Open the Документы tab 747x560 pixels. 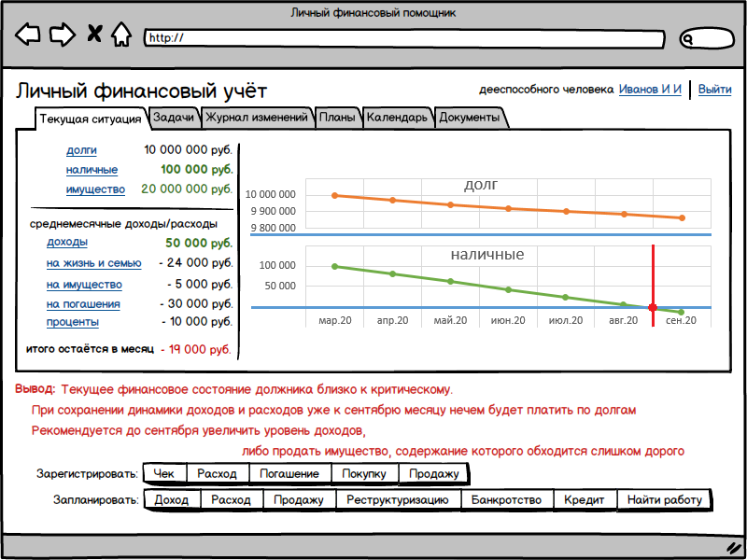click(470, 118)
